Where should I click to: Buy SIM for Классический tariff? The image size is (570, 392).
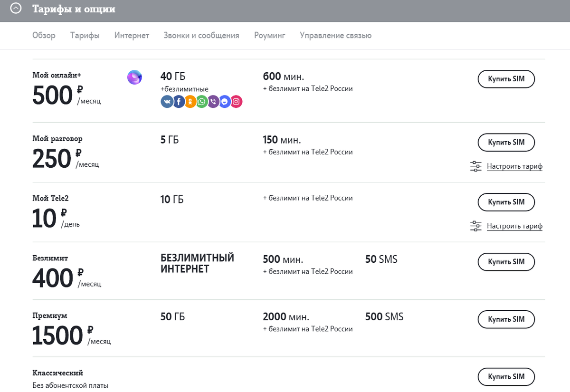[x=506, y=377]
